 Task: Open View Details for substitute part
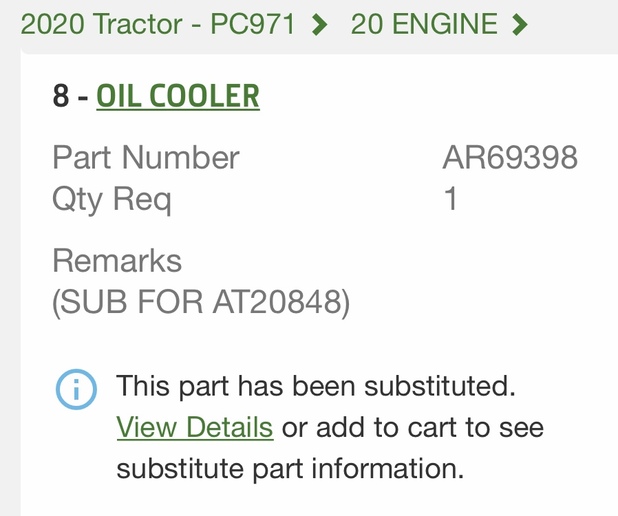(195, 427)
